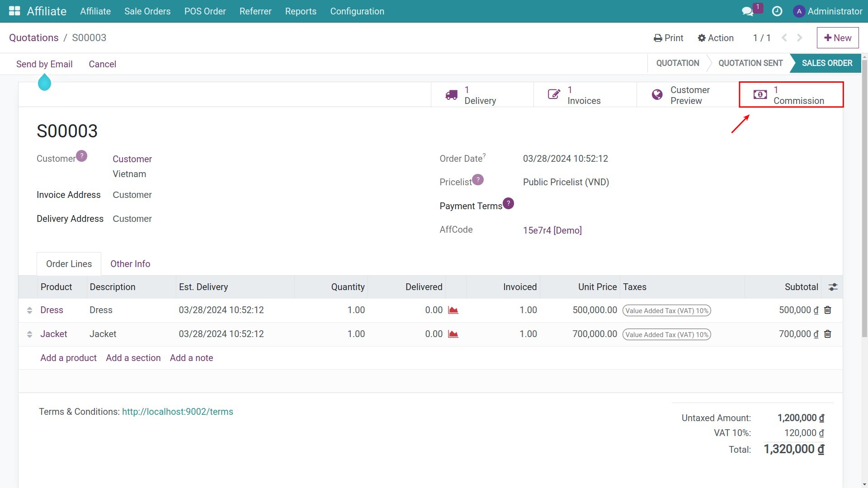Go to next record arrow
868x488 pixels.
click(x=800, y=38)
